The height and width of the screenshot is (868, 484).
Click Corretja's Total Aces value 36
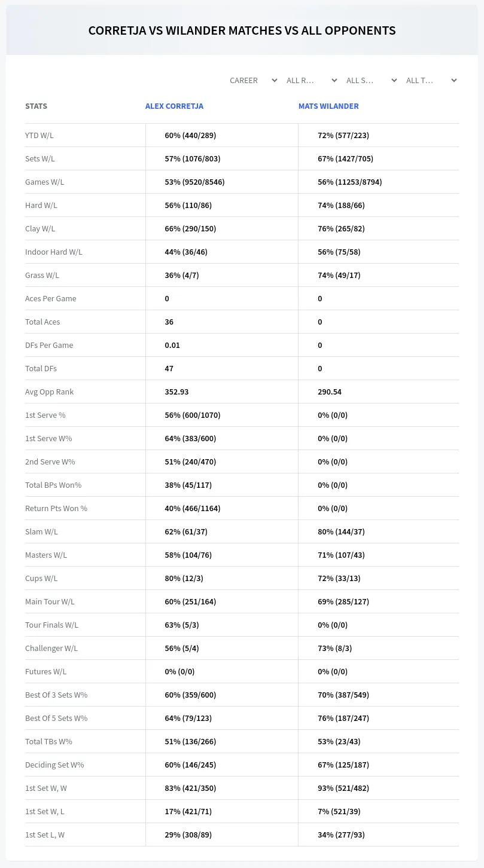169,322
